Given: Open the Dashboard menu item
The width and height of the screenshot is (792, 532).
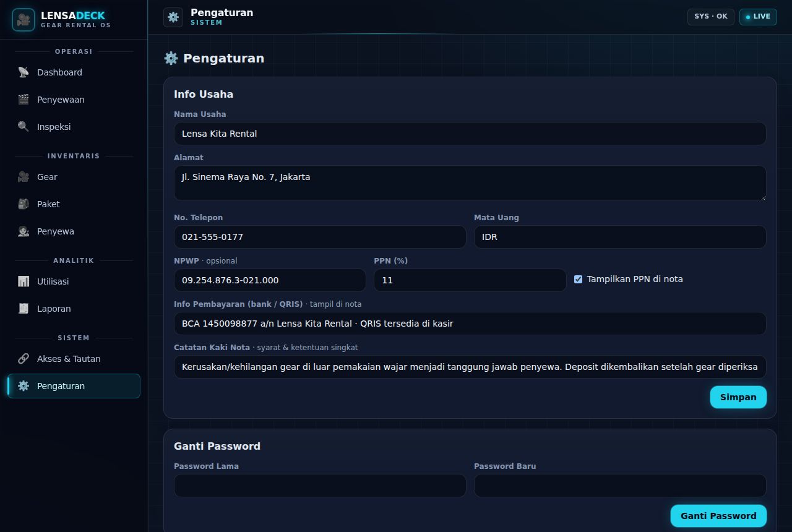Looking at the screenshot, I should [x=74, y=72].
